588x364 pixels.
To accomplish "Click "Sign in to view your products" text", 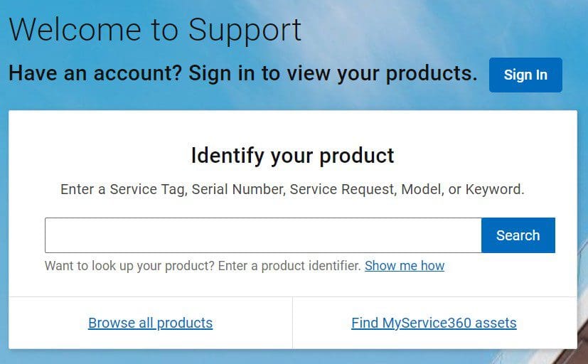I will coord(333,73).
